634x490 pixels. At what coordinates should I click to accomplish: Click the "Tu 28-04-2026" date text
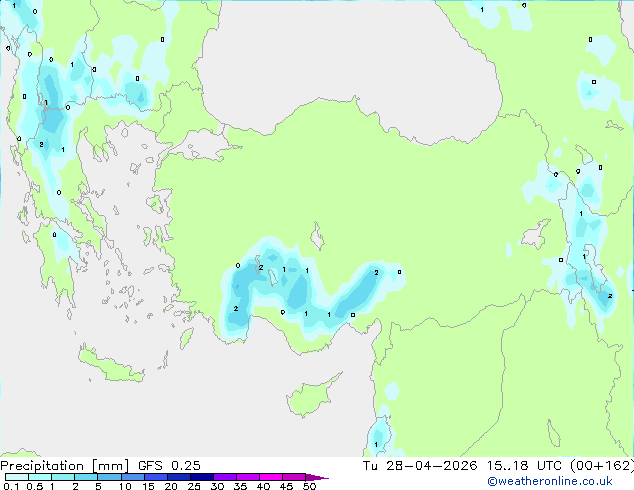pos(420,466)
